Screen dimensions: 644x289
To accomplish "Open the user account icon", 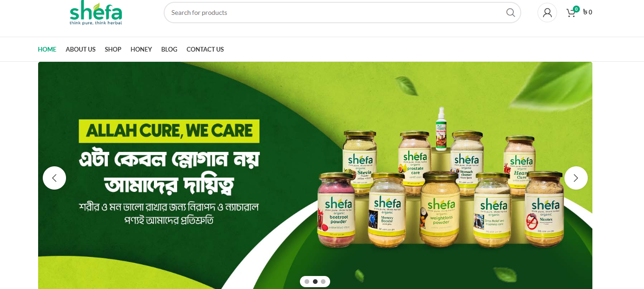I will point(547,13).
